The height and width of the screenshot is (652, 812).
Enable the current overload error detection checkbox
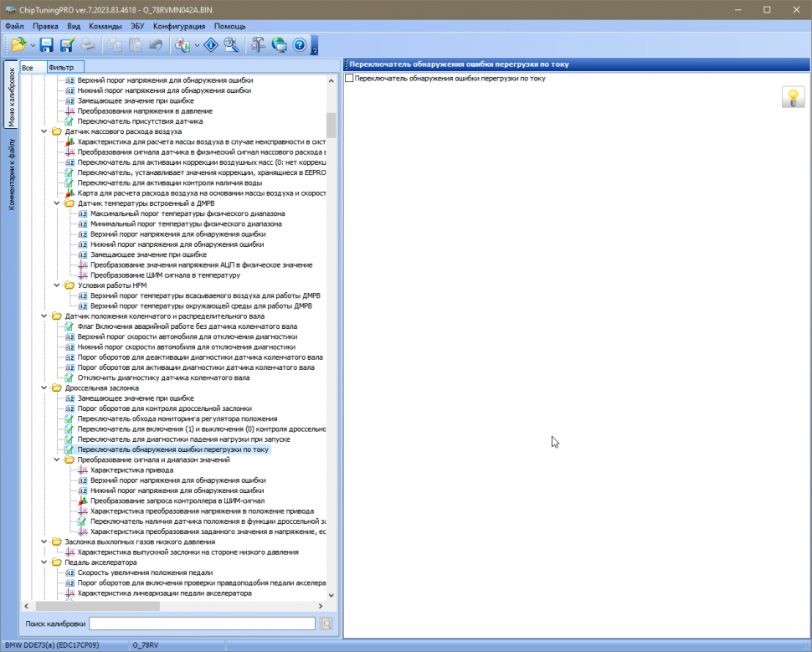click(x=350, y=79)
